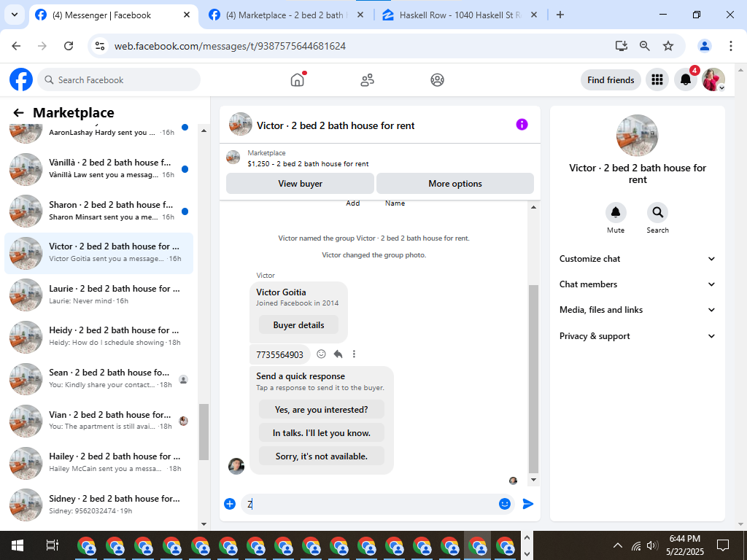Switch to the Haskell Row browser tab
This screenshot has width=747, height=560.
pyautogui.click(x=460, y=15)
